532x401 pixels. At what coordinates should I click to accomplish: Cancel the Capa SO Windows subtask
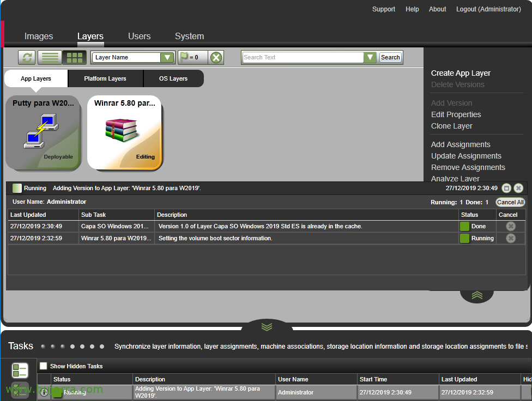click(511, 226)
